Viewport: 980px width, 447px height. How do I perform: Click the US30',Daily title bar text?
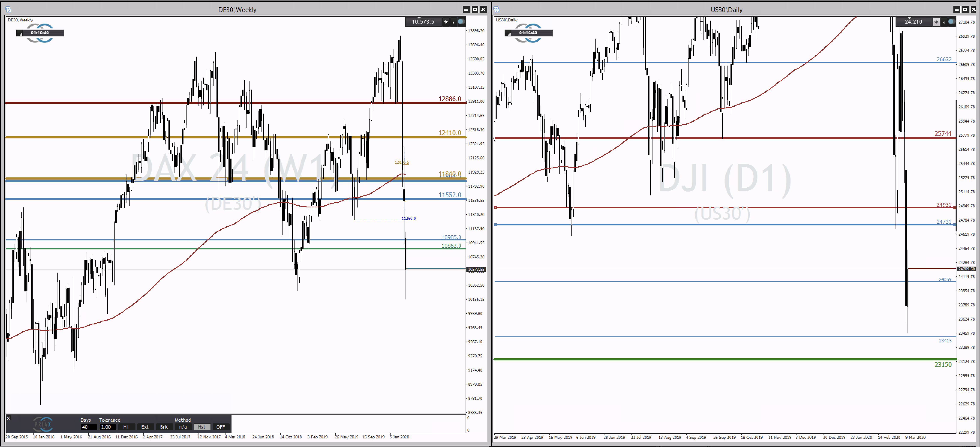coord(726,9)
